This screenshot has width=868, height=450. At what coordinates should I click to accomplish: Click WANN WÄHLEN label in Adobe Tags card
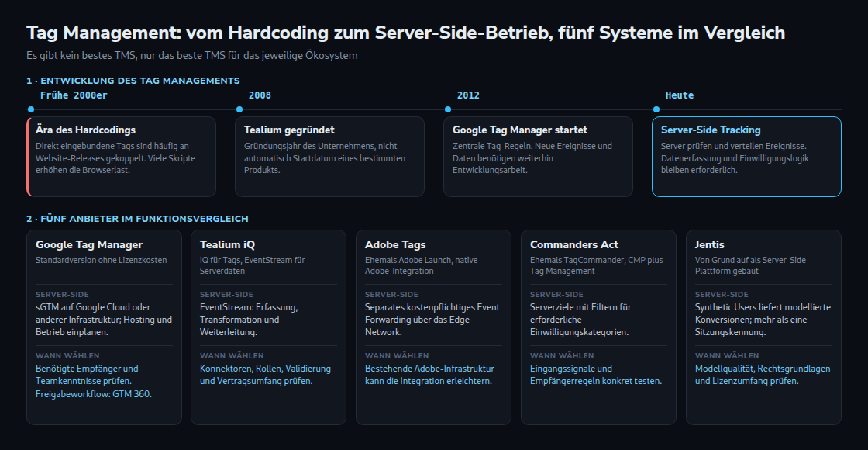[397, 356]
